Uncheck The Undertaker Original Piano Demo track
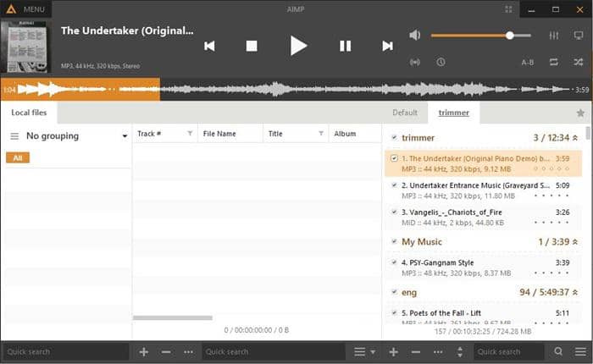 point(394,158)
